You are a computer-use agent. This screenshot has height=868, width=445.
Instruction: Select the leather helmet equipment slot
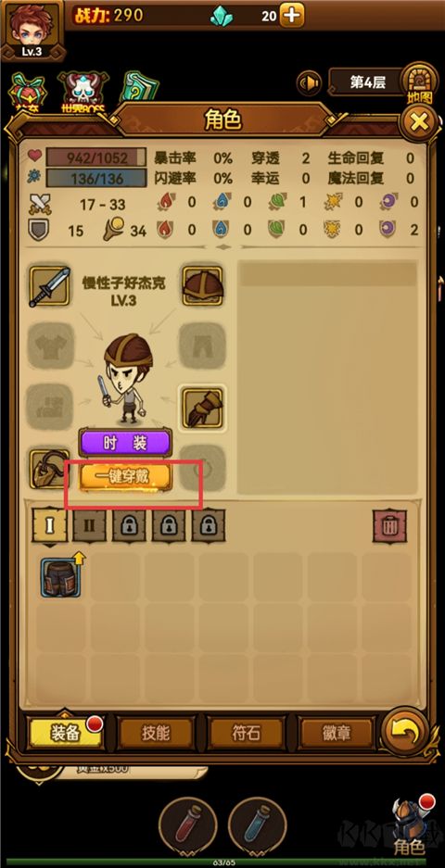(x=202, y=285)
